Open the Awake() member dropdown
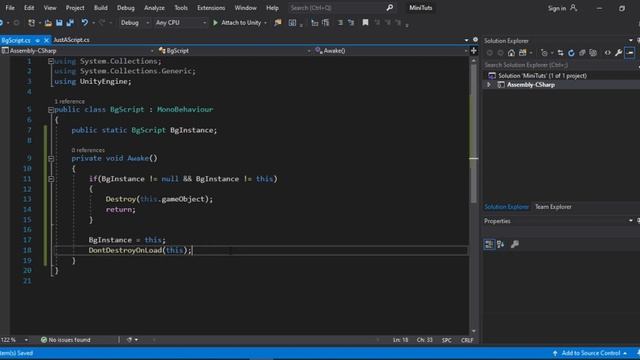The image size is (640, 360). pos(391,51)
